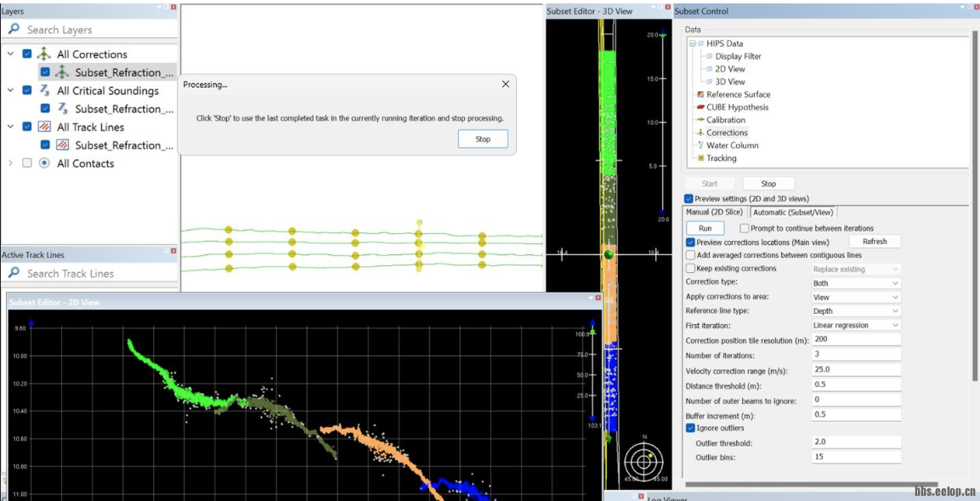Click the search icon in Search Layers

coord(14,30)
